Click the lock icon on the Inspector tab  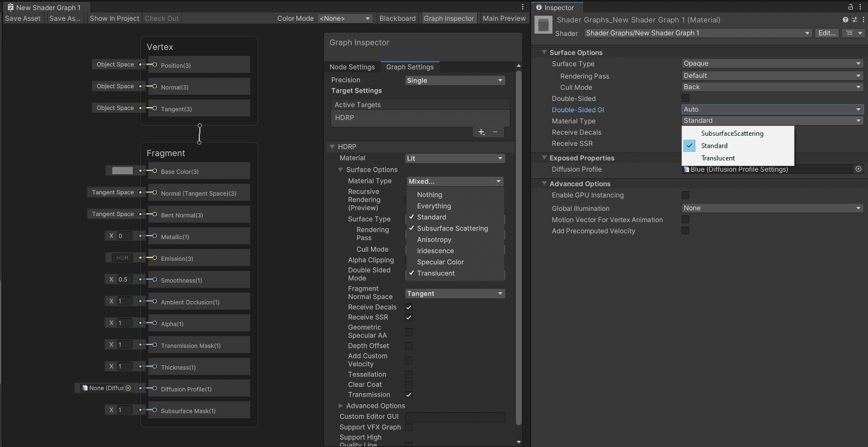point(849,6)
